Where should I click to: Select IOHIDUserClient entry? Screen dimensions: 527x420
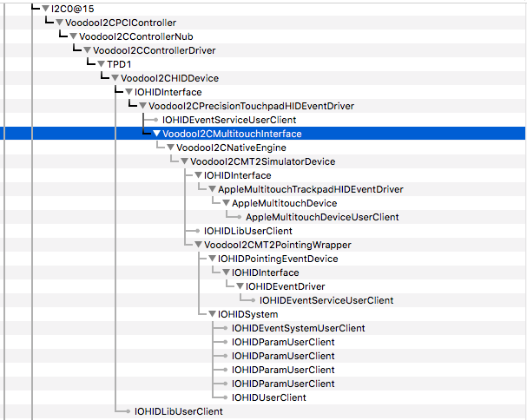(269, 397)
